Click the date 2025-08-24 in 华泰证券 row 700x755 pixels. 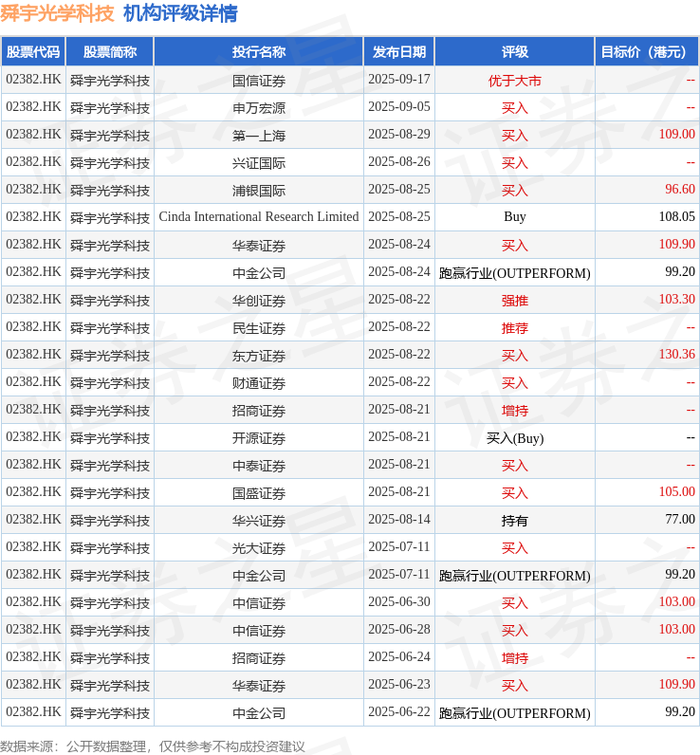pos(399,244)
